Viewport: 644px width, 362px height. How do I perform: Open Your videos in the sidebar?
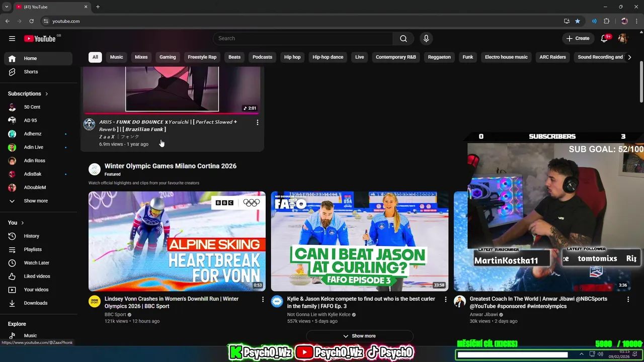coord(38,290)
